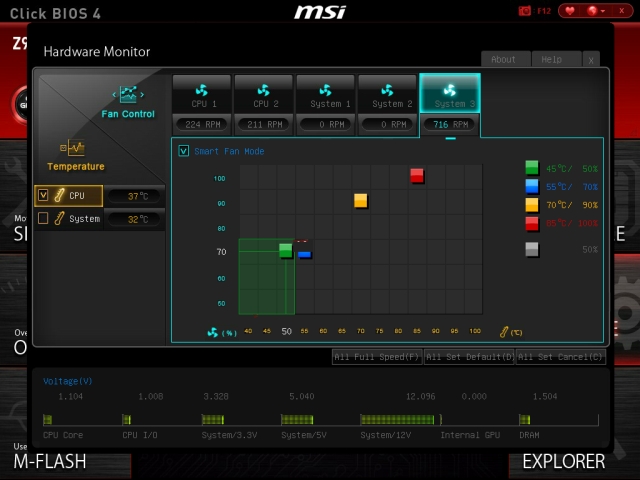Click All Full Speed(F) button
Image resolution: width=640 pixels, height=480 pixels.
(377, 357)
